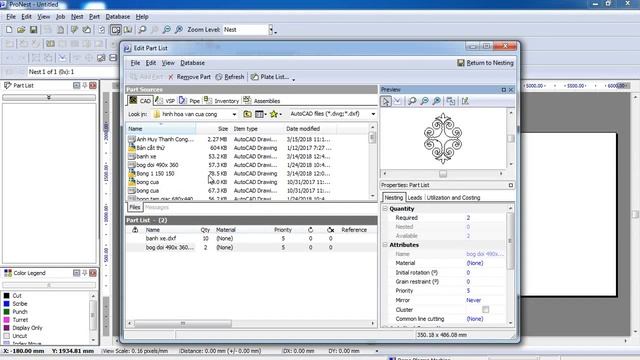Create a new job in main toolbar

tap(9, 30)
